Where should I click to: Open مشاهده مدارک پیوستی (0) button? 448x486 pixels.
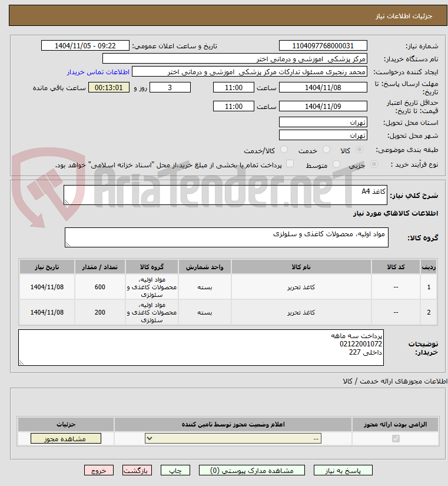(251, 471)
